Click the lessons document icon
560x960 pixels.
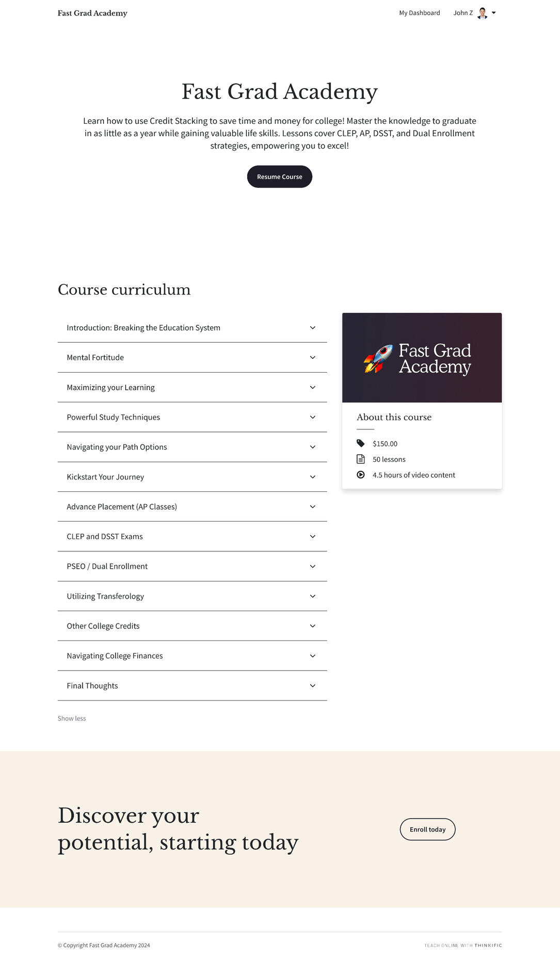(361, 459)
